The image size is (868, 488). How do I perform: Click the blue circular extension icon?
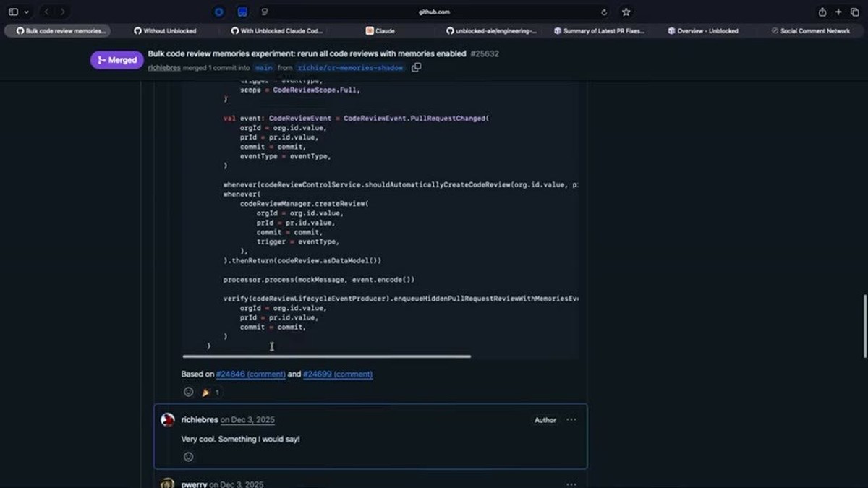point(219,12)
